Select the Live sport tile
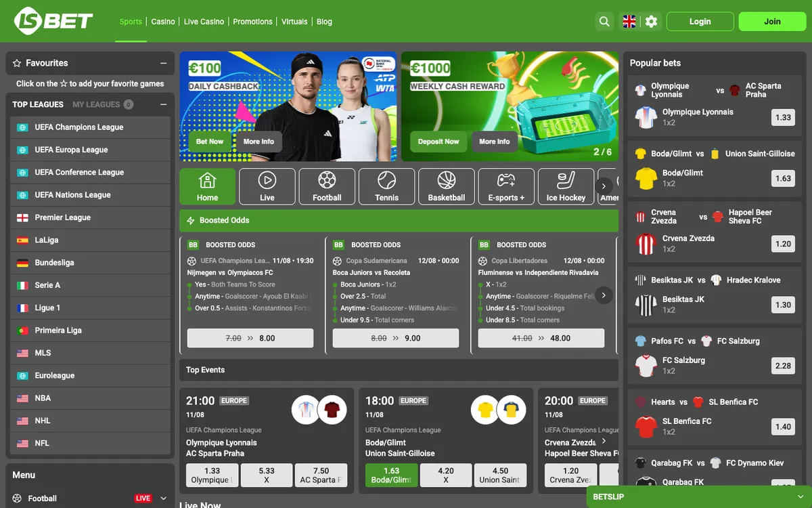 [x=267, y=186]
